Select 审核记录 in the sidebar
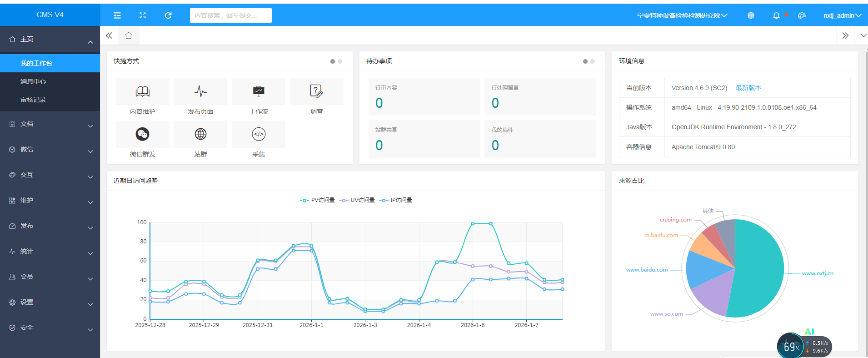This screenshot has height=358, width=868. [33, 100]
